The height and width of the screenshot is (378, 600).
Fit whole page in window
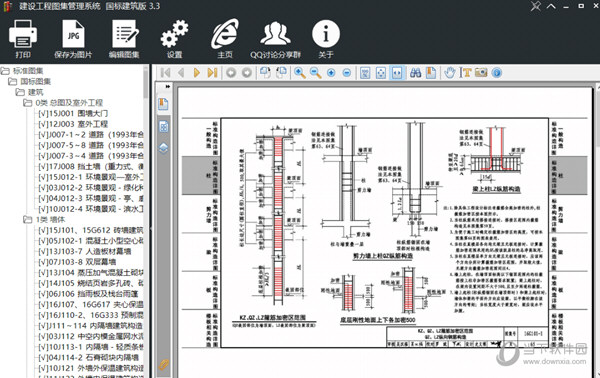[381, 73]
